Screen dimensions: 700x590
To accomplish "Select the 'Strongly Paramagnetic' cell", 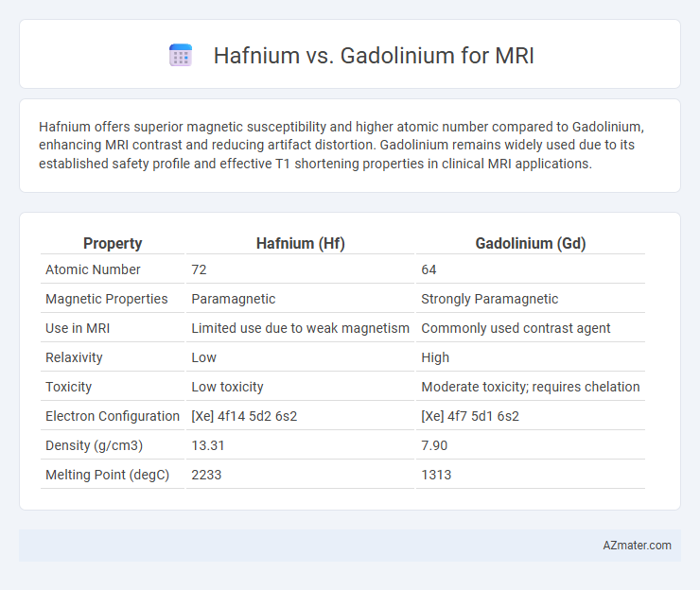I will 489,299.
